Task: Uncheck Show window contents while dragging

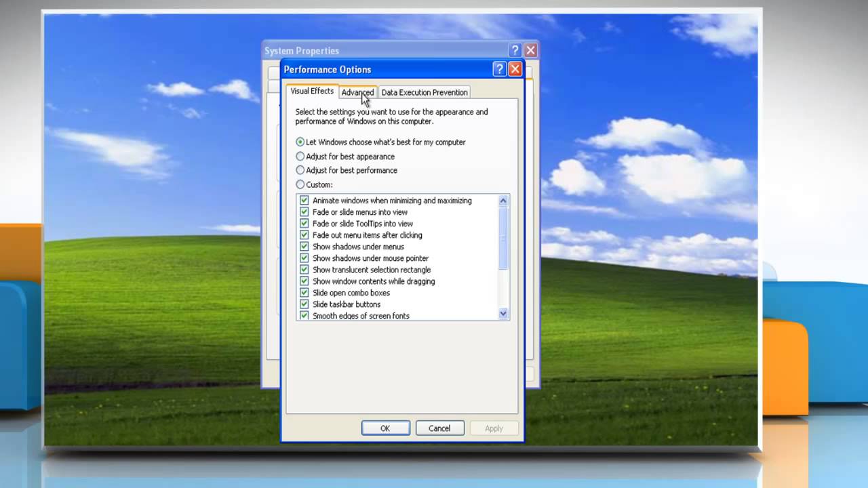Action: [304, 281]
